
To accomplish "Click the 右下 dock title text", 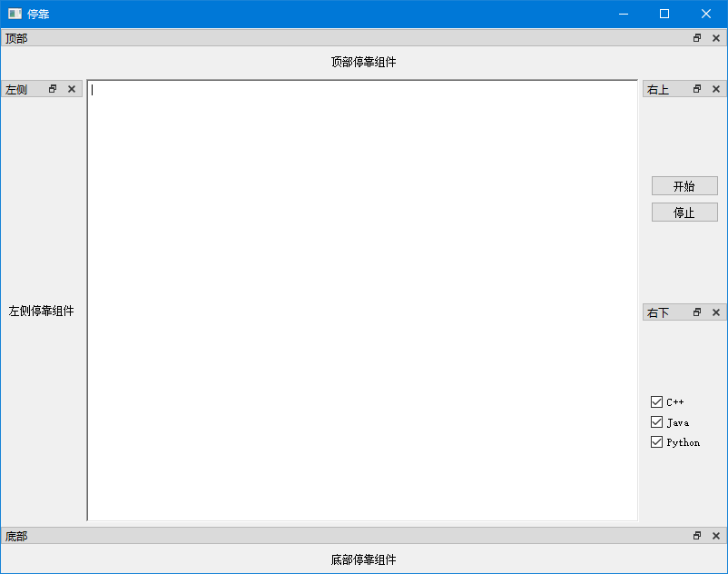I will click(658, 313).
